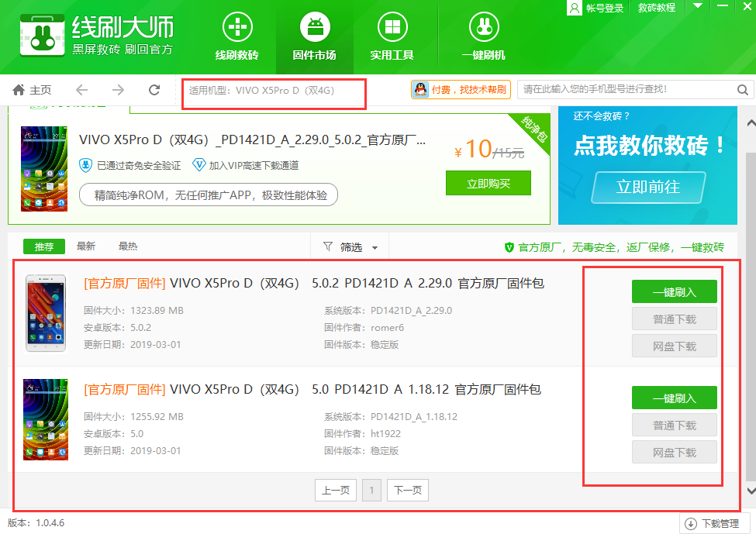The height and width of the screenshot is (534, 756).
Task: Click the 固件作者: ht1922 text
Action: pos(362,434)
